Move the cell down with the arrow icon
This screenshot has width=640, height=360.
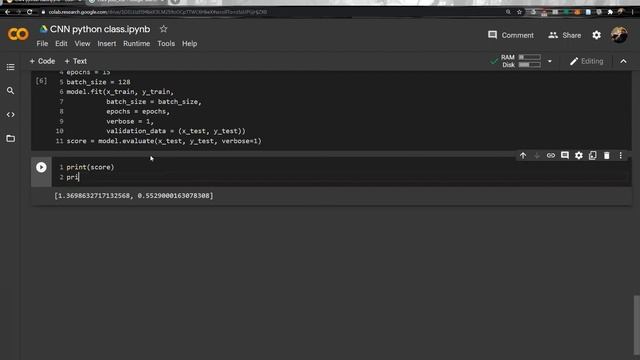(x=537, y=156)
